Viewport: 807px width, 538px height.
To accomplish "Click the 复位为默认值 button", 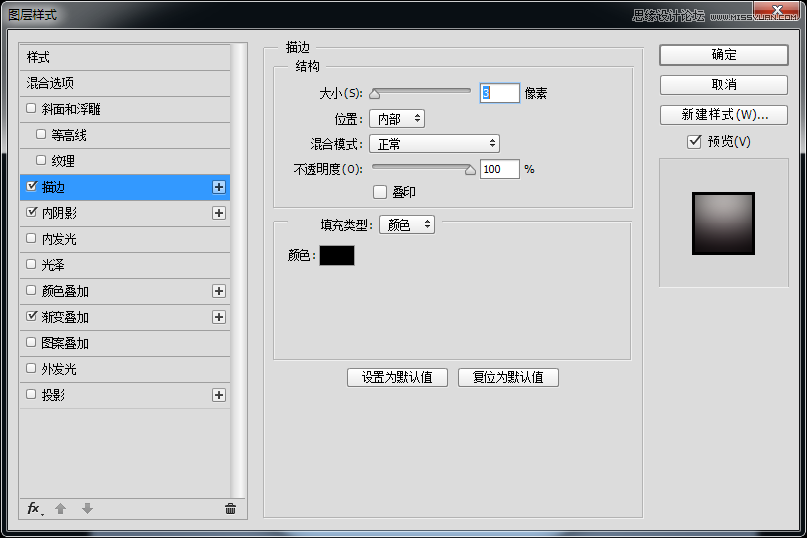I will 508,377.
